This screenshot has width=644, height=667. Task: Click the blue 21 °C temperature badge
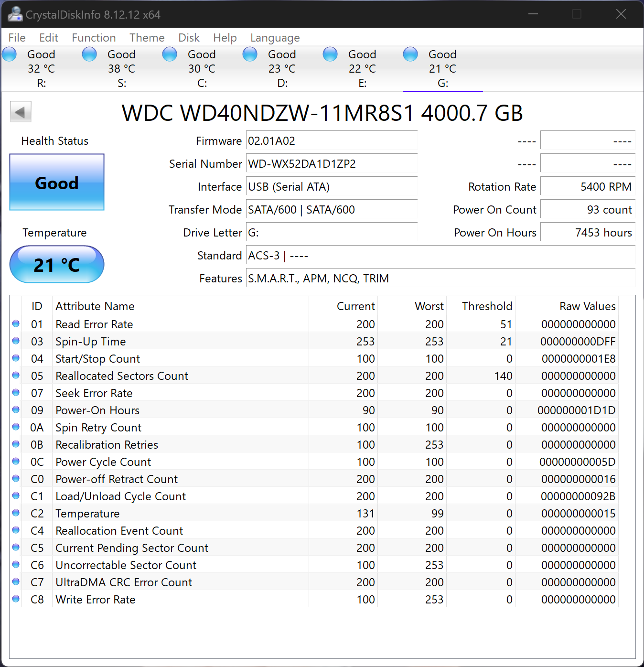coord(56,264)
